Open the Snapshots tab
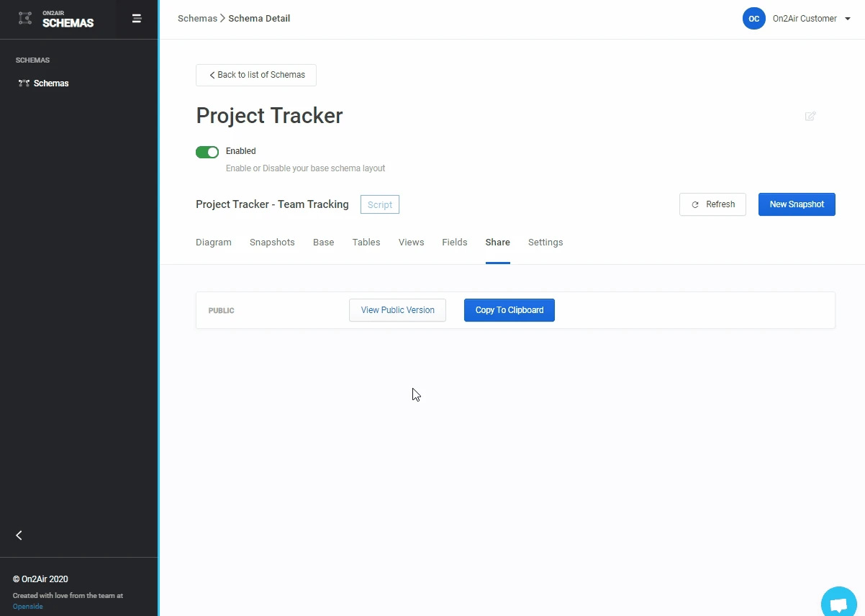865x616 pixels. [272, 243]
